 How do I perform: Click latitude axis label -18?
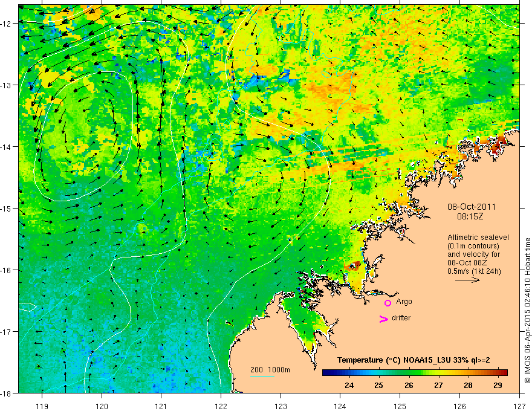pyautogui.click(x=7, y=393)
